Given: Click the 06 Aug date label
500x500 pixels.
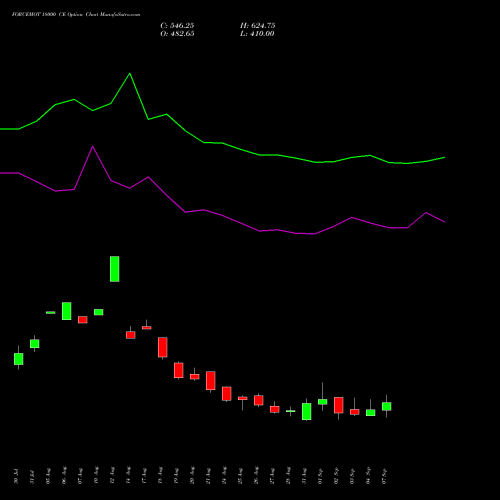Looking at the screenshot, I should [x=64, y=476].
